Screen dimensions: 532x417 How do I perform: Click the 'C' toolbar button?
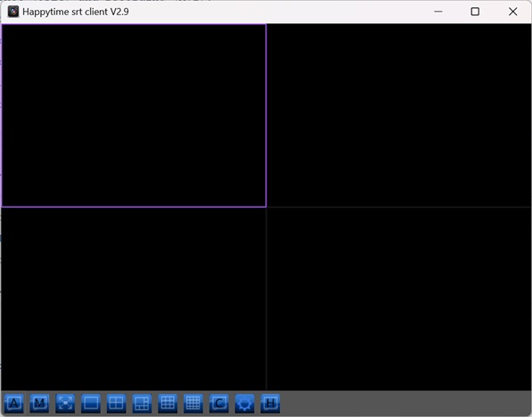click(219, 403)
